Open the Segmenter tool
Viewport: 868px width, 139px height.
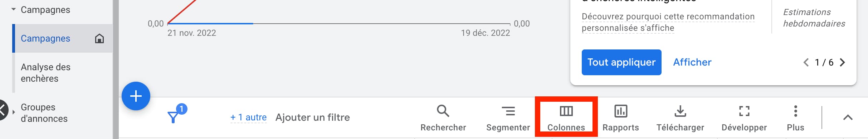click(508, 118)
